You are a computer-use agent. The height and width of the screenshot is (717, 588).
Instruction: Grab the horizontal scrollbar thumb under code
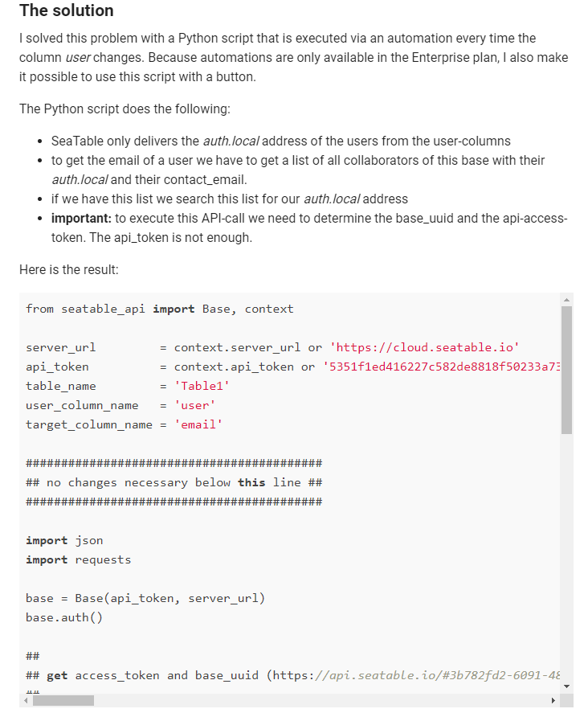point(63,700)
